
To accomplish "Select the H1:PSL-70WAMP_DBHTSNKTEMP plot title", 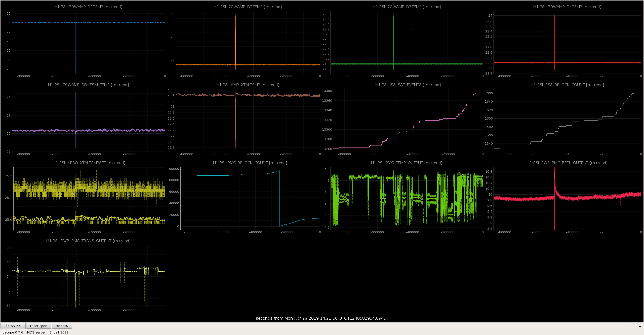I will click(88, 85).
